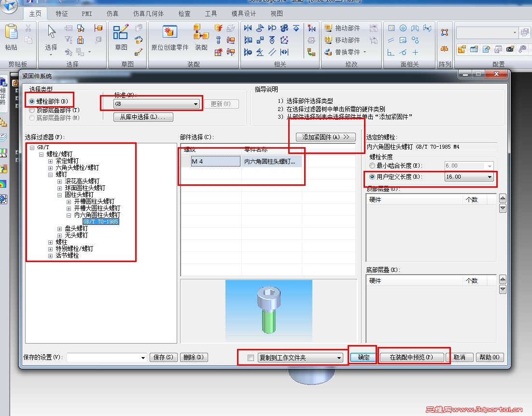Image resolution: width=532 pixels, height=416 pixels.
Task: Open the View (视图) tab
Action: point(277,14)
